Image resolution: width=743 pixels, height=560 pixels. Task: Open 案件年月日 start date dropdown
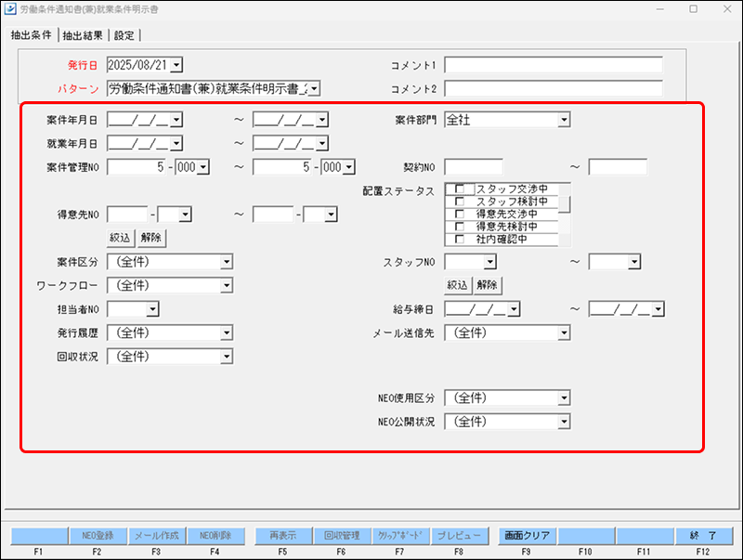[x=176, y=120]
